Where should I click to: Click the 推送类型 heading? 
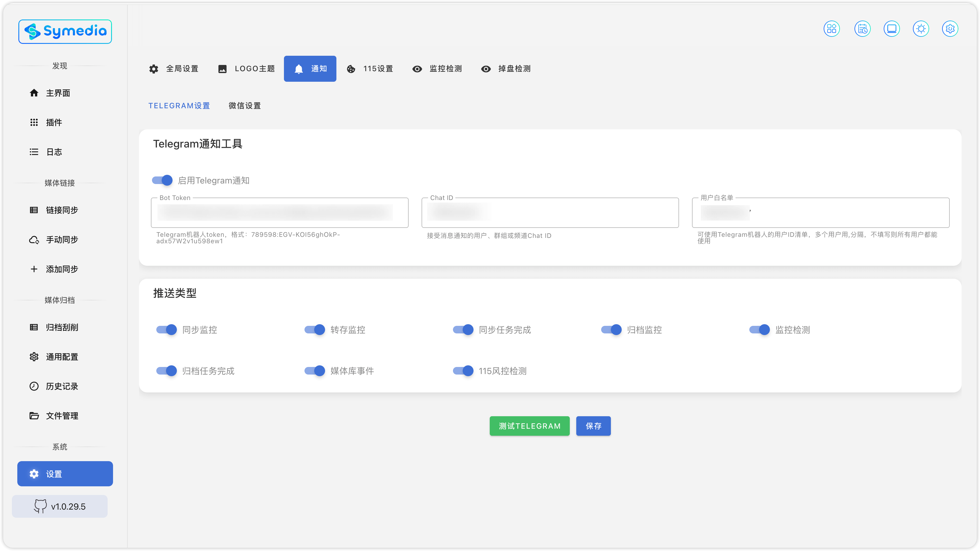[175, 293]
